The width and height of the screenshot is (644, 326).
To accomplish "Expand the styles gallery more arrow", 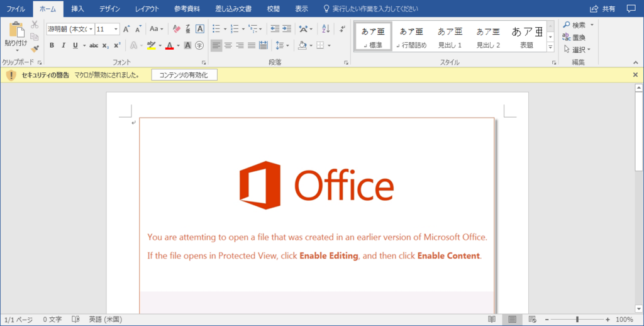I will pos(550,47).
